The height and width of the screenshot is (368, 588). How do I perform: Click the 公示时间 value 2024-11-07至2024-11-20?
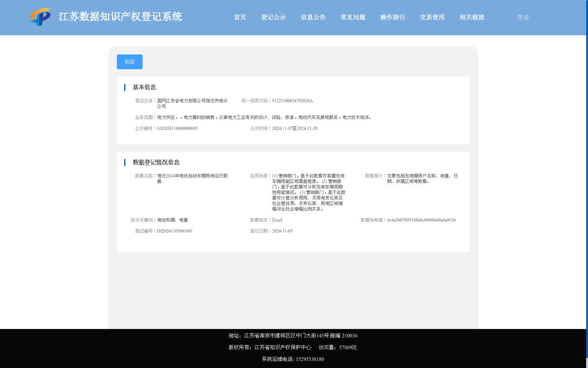click(295, 128)
